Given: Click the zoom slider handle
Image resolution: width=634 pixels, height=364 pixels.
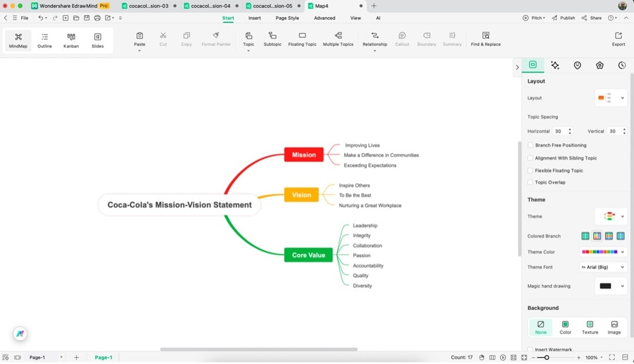Looking at the screenshot, I should pyautogui.click(x=547, y=358).
